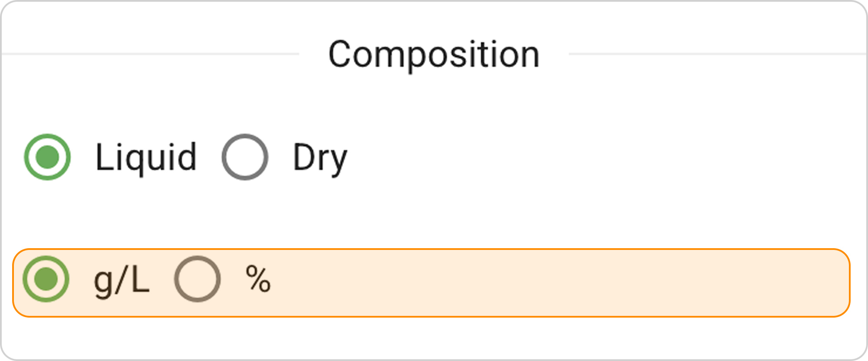
Task: Choose the g/L unit radio button
Action: [x=46, y=279]
